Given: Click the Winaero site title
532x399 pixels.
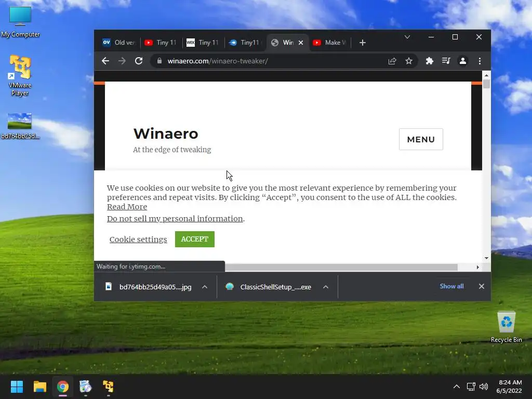Looking at the screenshot, I should coord(166,134).
